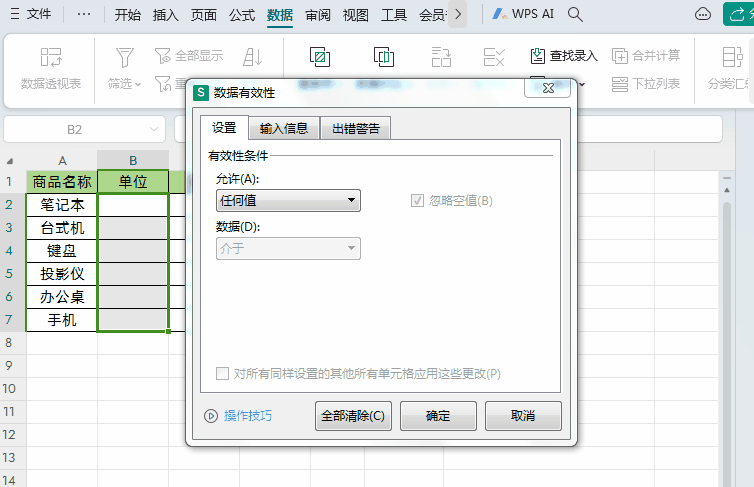Click cell 投影仪
The width and height of the screenshot is (754, 487).
click(62, 274)
